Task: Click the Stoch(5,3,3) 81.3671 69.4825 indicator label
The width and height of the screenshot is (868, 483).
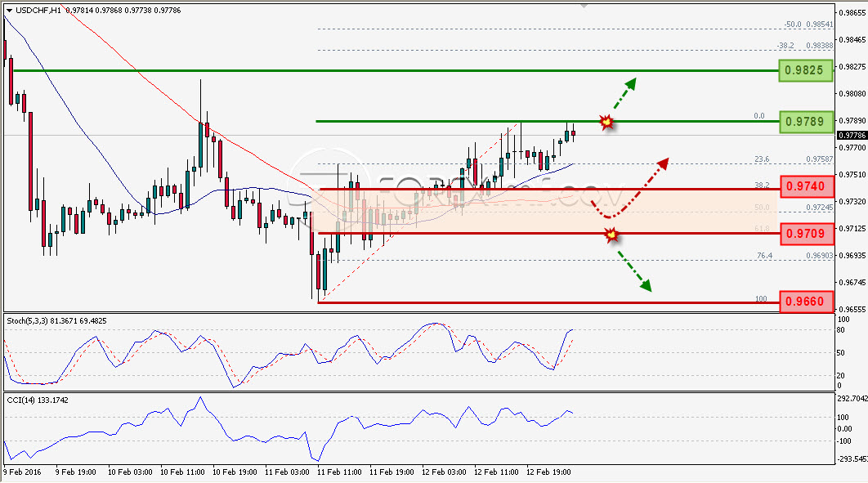Action: pos(57,321)
